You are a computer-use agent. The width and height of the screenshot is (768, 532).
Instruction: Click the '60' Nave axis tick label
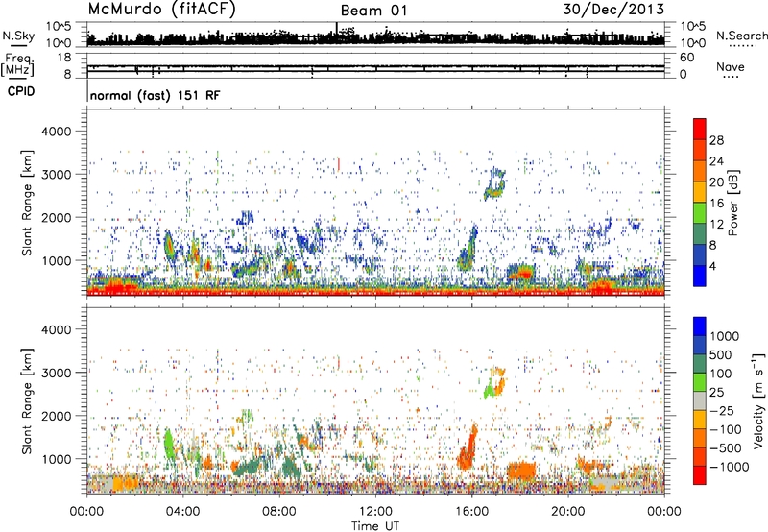point(686,58)
